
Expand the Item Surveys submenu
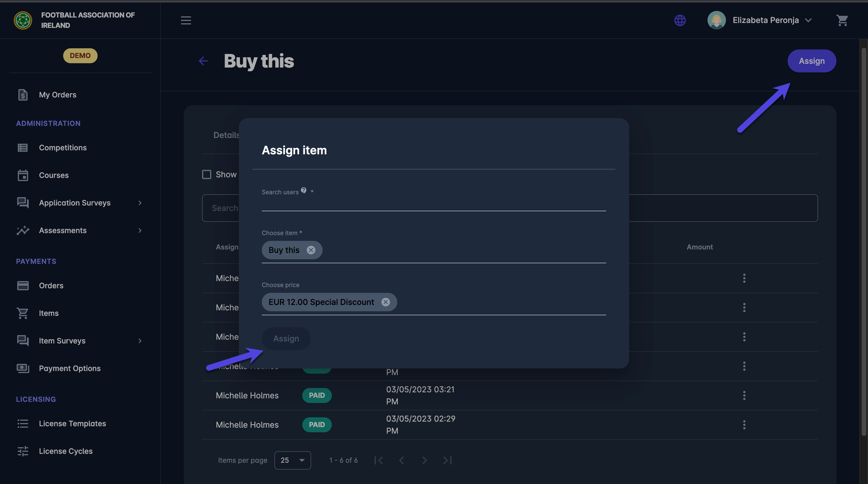140,341
